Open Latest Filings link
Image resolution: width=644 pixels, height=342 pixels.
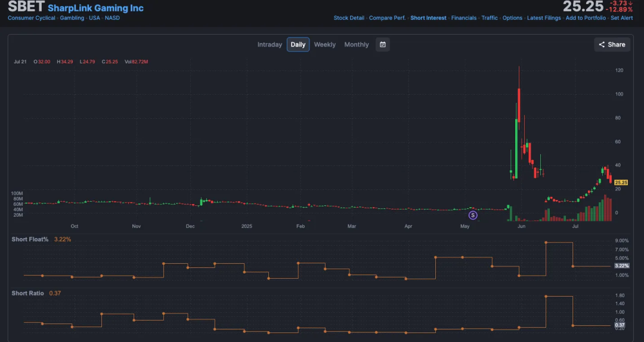(544, 18)
